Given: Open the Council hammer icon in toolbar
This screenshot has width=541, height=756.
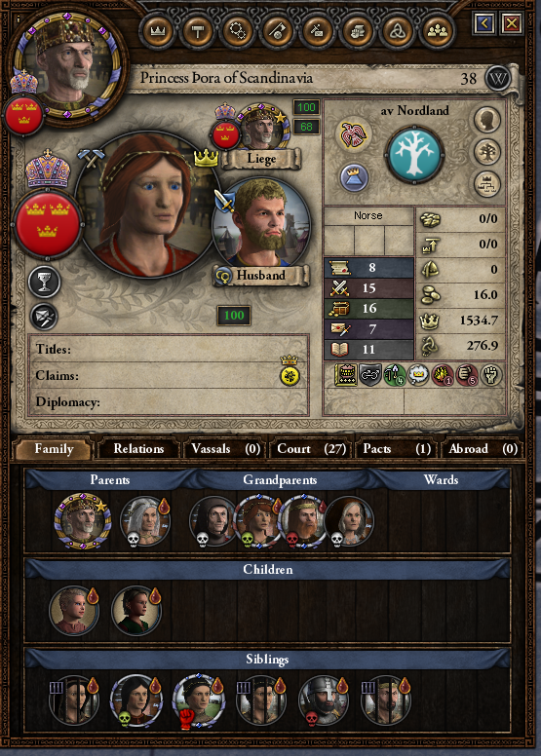Looking at the screenshot, I should click(x=198, y=31).
